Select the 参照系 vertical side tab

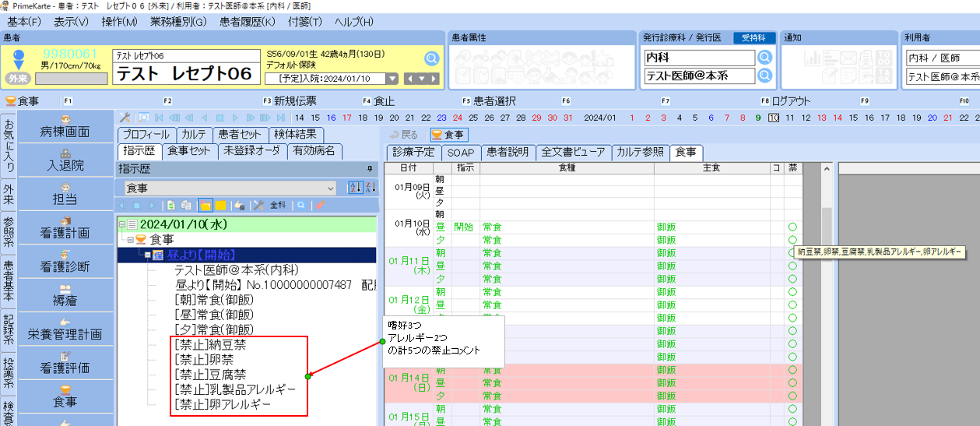8,232
